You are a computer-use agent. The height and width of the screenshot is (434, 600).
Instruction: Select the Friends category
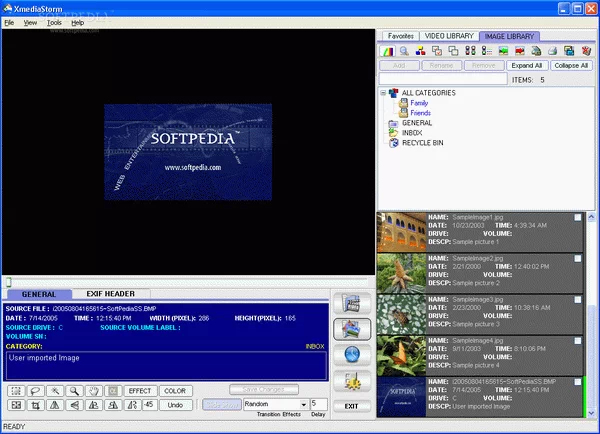click(421, 113)
